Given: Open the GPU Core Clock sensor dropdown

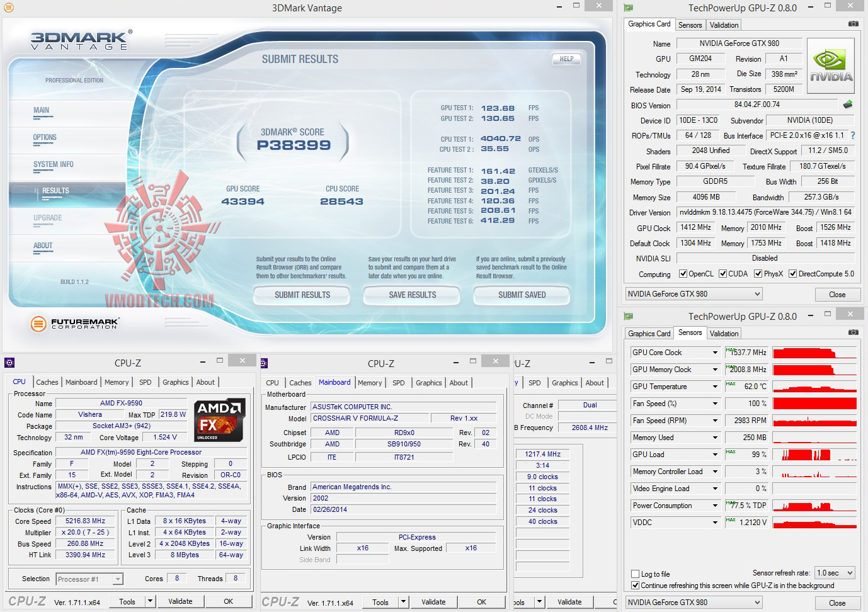Looking at the screenshot, I should (716, 353).
